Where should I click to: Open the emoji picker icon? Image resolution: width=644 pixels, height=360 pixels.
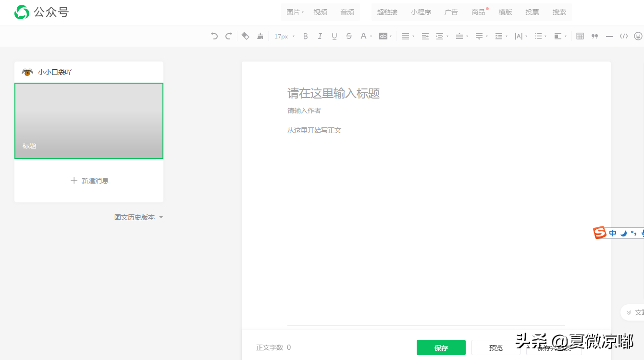pos(638,36)
